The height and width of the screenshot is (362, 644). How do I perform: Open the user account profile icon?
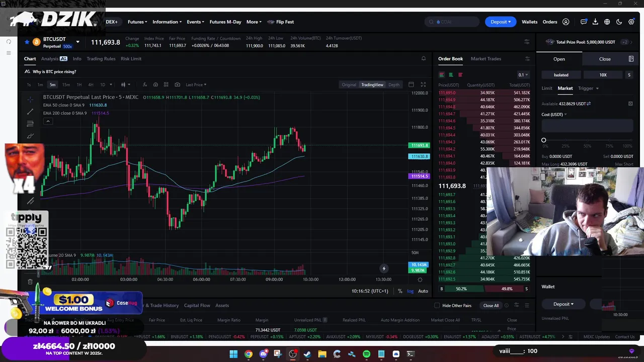pyautogui.click(x=566, y=22)
